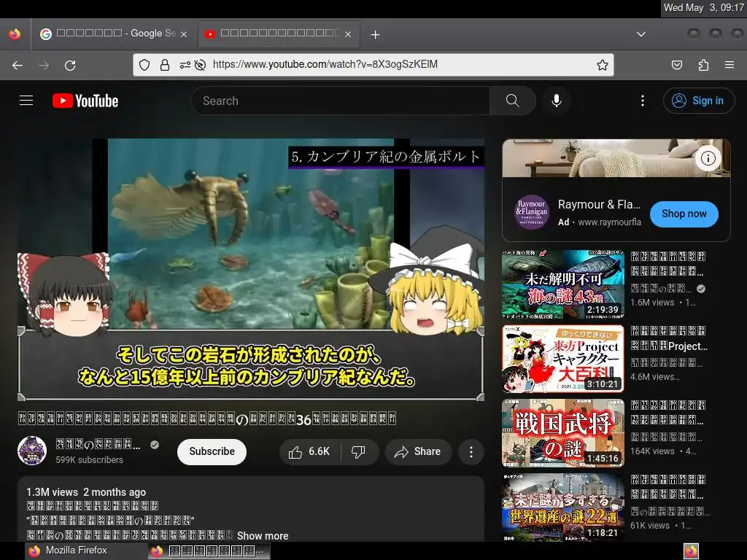Open the 3:10:21 Touhou Project video
The image size is (747, 560).
click(562, 359)
